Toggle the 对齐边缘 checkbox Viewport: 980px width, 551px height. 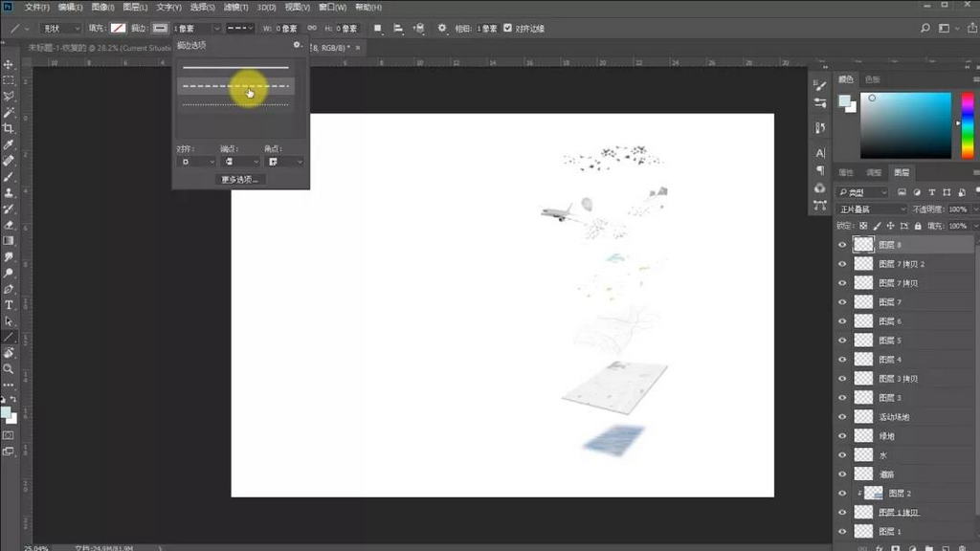pyautogui.click(x=507, y=29)
